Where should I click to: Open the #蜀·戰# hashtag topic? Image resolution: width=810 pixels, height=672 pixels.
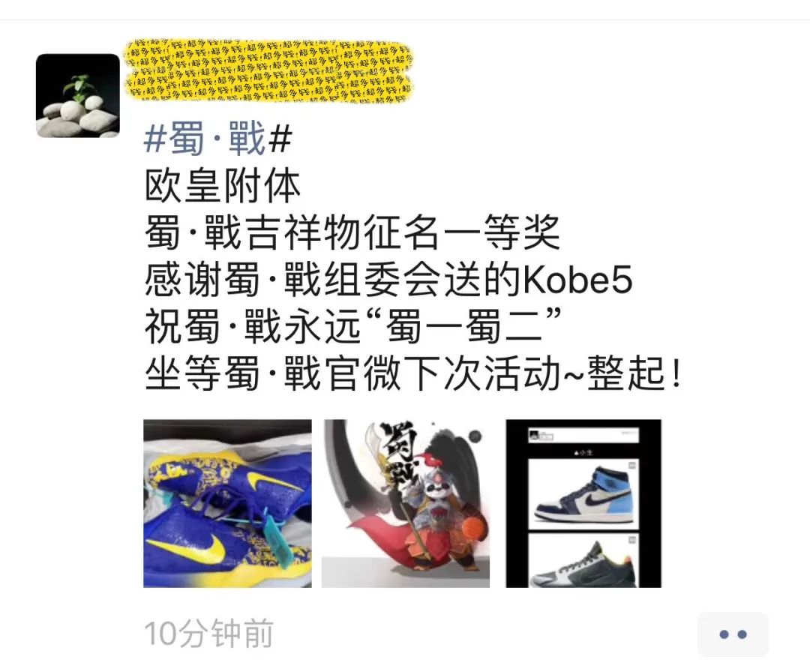point(217,139)
